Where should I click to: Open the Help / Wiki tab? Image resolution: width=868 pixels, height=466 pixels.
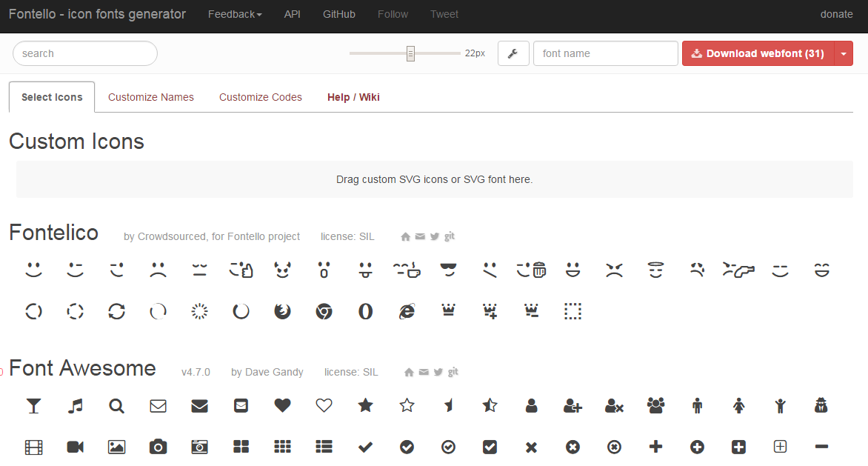(353, 97)
